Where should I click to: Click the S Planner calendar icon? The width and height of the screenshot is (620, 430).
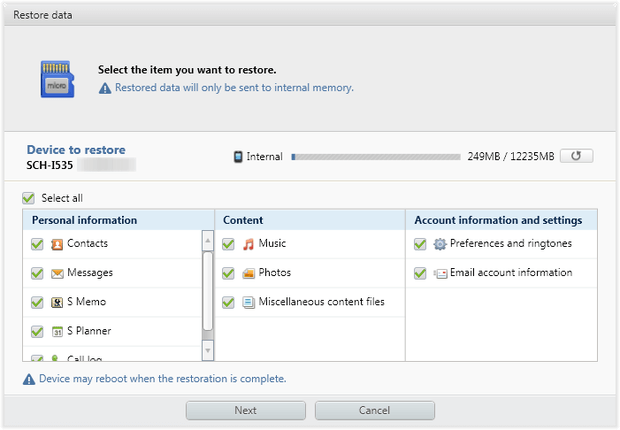tap(57, 331)
